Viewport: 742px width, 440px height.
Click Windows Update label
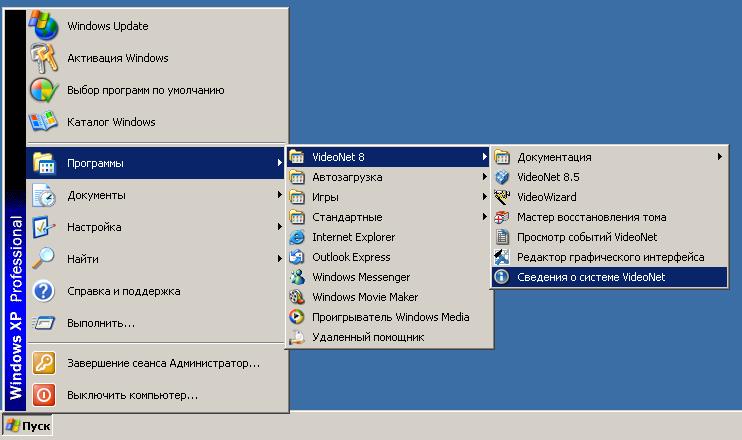[x=108, y=26]
